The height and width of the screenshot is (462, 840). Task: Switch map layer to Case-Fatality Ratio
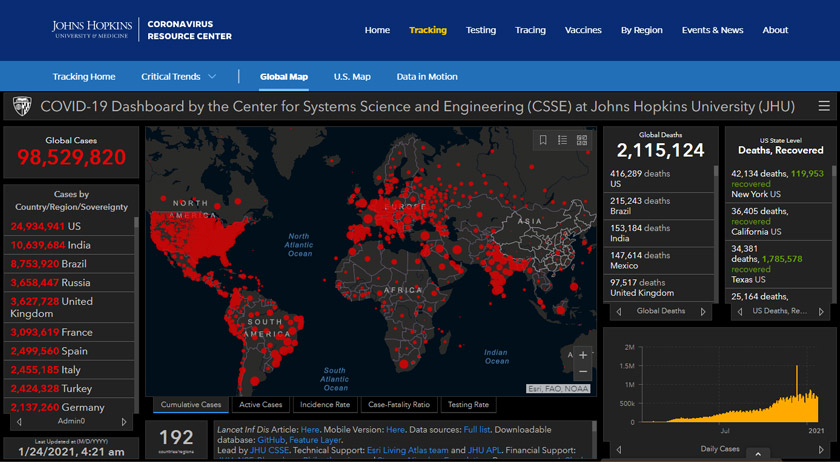click(x=398, y=405)
